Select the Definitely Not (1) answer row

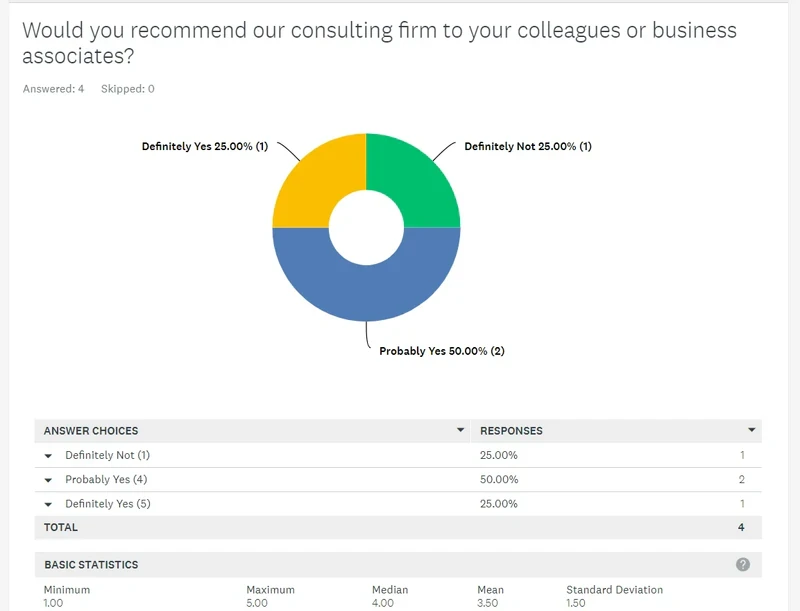[398, 455]
